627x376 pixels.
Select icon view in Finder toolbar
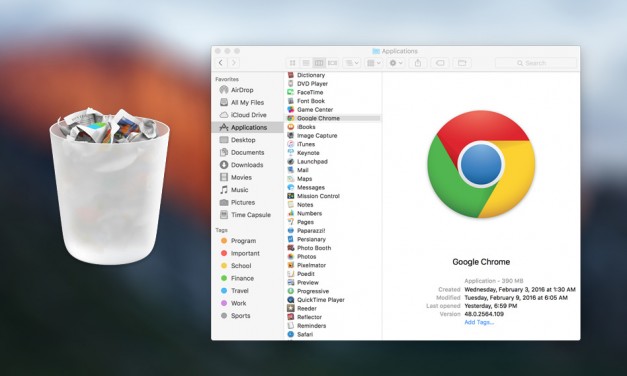(x=292, y=63)
